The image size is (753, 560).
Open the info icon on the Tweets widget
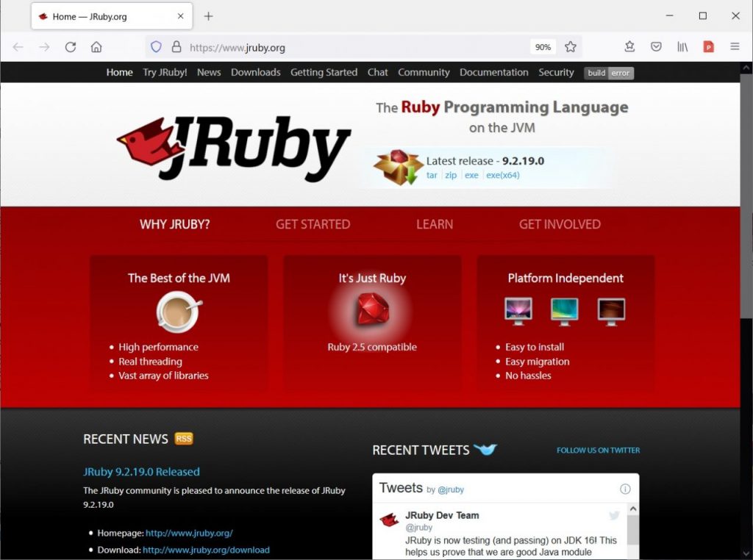625,488
